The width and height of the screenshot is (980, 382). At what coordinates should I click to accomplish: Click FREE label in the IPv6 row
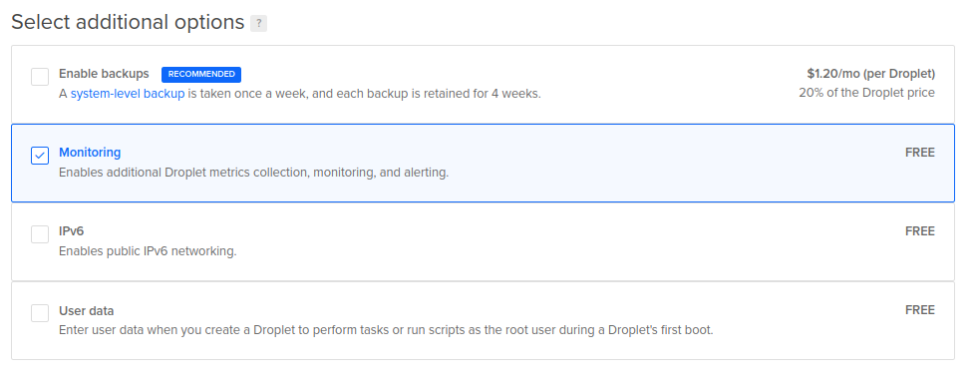coord(920,231)
